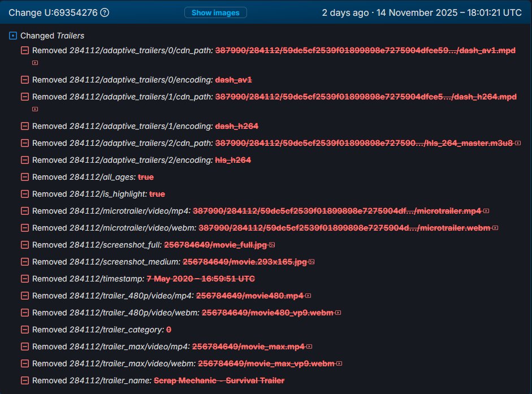Click the video icon under the dash_h264.mpd path

click(x=35, y=109)
